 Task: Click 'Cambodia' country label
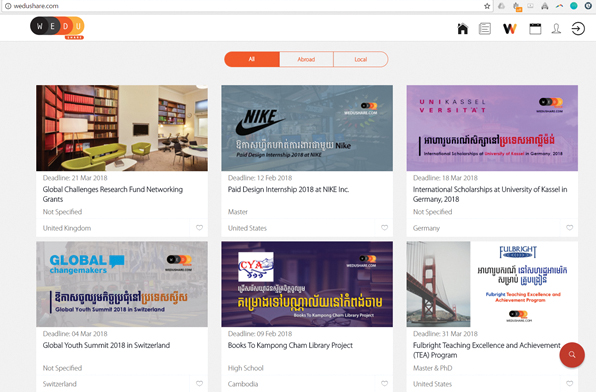pos(243,384)
